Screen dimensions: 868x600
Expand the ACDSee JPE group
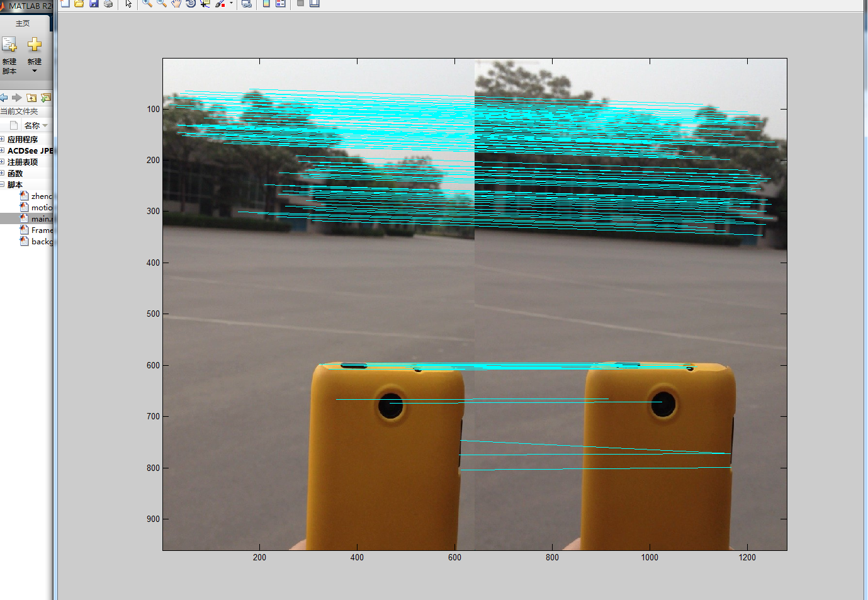tap(3, 150)
